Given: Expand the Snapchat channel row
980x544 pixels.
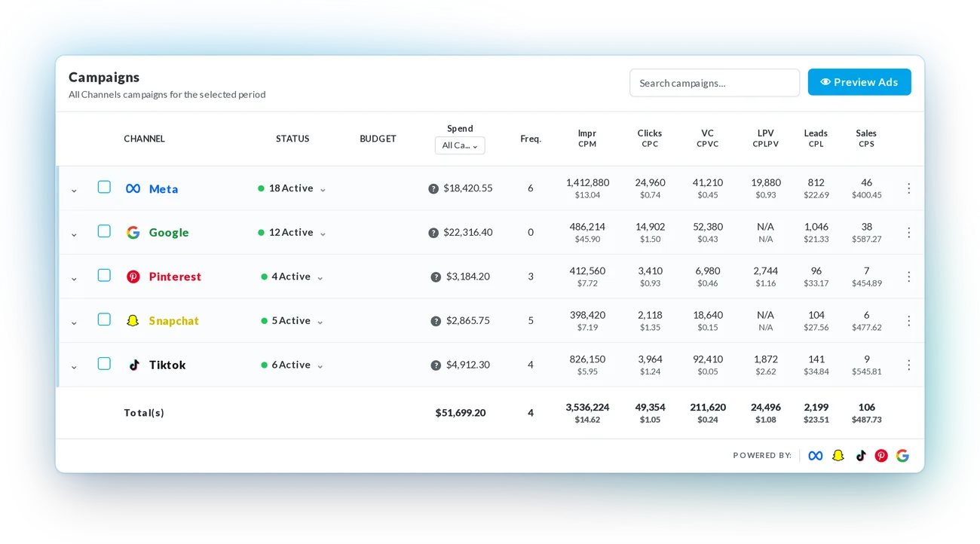Looking at the screenshot, I should [x=74, y=322].
